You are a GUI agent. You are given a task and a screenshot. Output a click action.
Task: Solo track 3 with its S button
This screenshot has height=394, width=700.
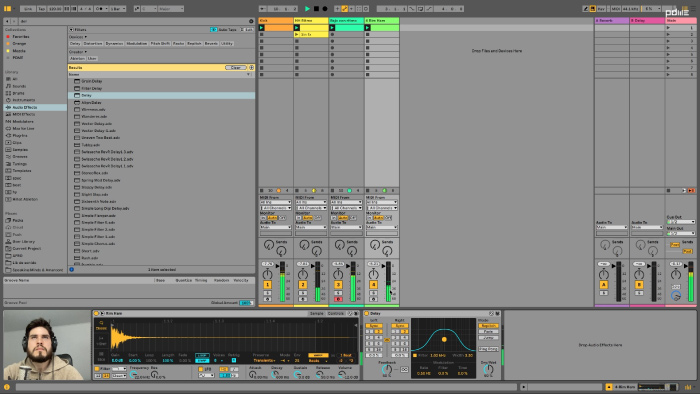pyautogui.click(x=338, y=293)
